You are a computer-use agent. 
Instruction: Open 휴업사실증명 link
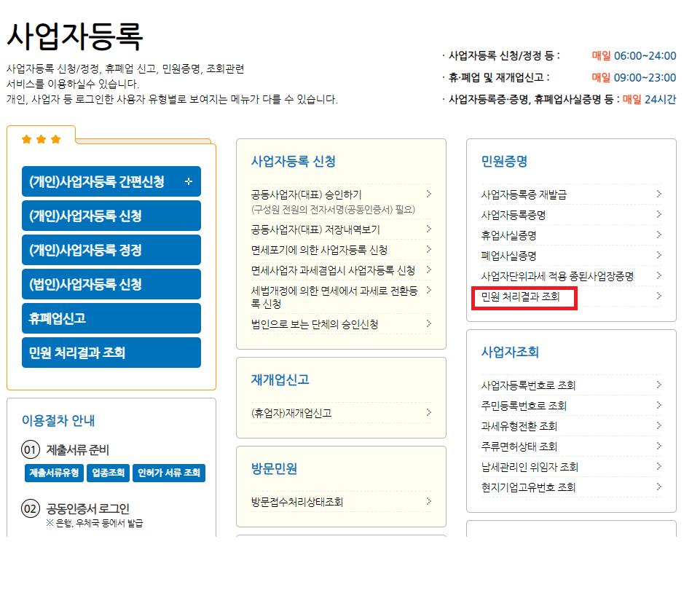coord(508,236)
